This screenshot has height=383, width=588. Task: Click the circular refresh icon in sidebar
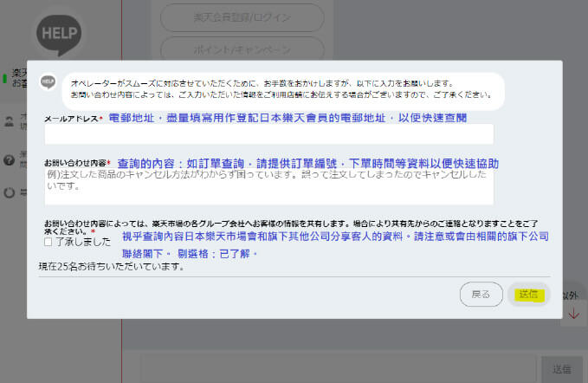(10, 192)
